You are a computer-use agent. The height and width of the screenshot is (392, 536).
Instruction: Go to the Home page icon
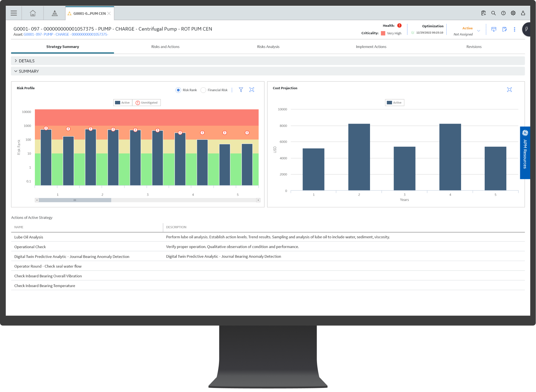pos(33,13)
